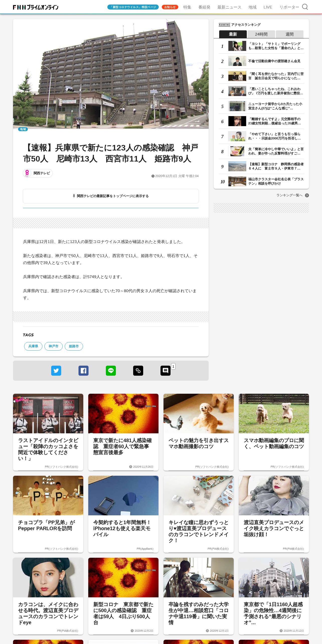This screenshot has height=644, width=322.
Task: Click the FNN Prime Online logo
Action: 36,7
